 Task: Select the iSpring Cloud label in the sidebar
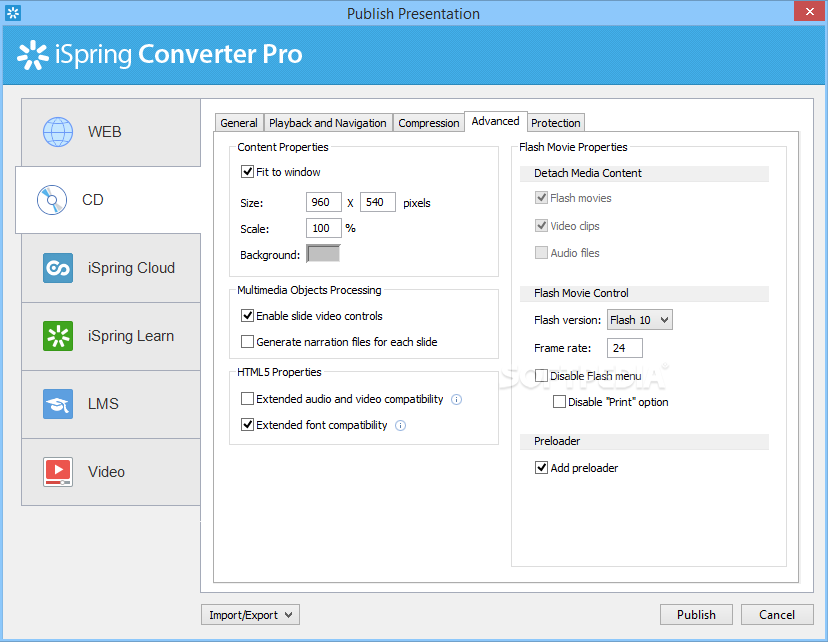click(x=131, y=268)
